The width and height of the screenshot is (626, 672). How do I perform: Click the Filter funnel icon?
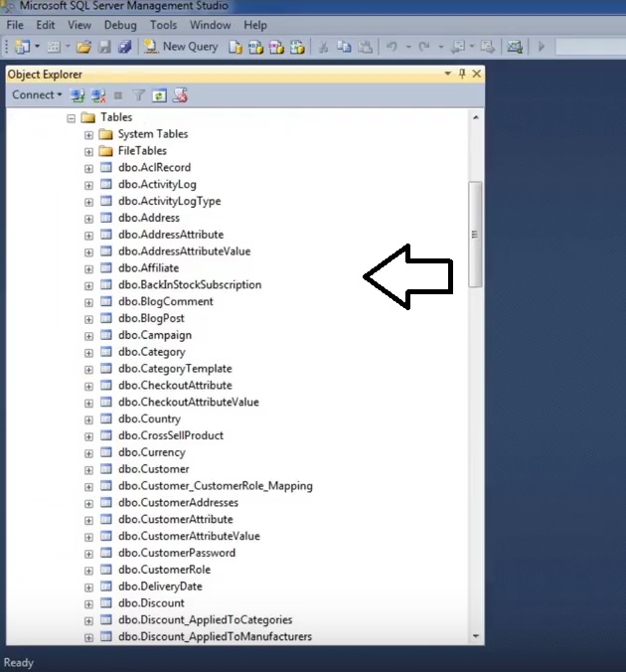coord(138,95)
